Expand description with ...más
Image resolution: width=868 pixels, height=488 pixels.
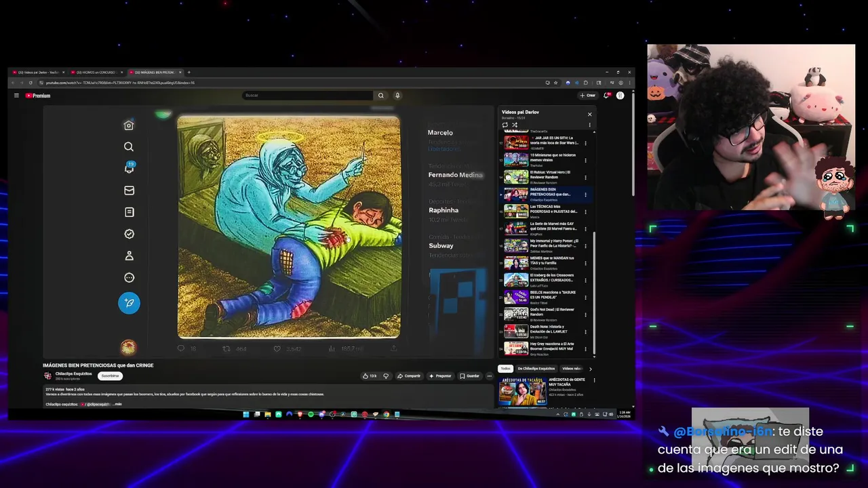click(117, 404)
